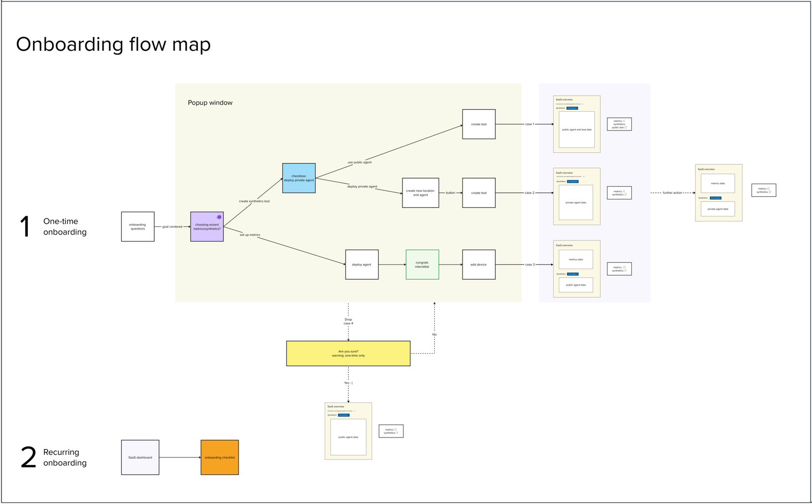Click the 'button' connector label

pyautogui.click(x=451, y=193)
